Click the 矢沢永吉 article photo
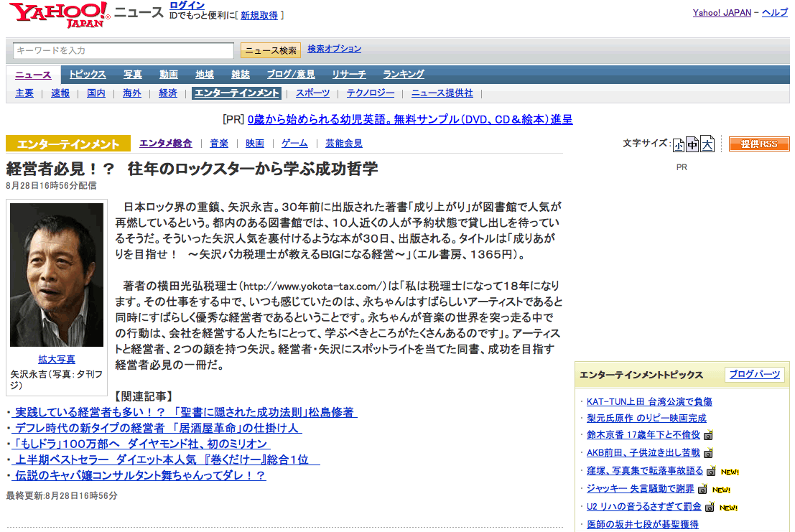 coord(57,275)
